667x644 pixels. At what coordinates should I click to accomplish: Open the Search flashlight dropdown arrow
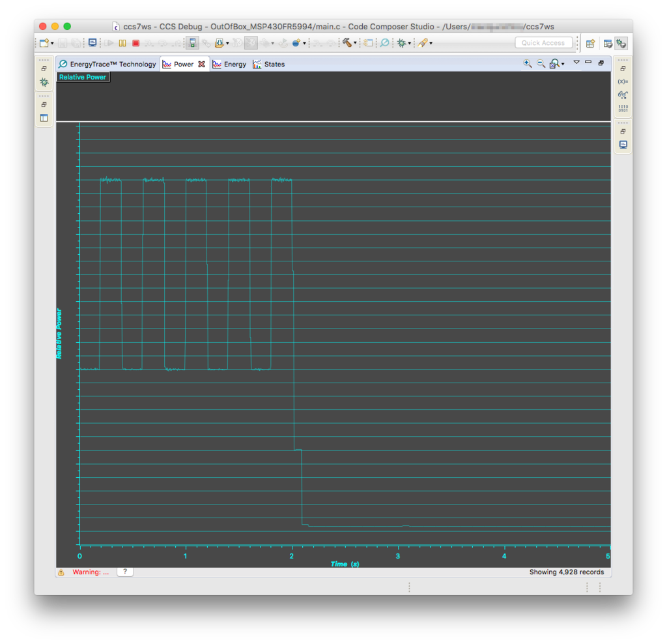tap(431, 44)
